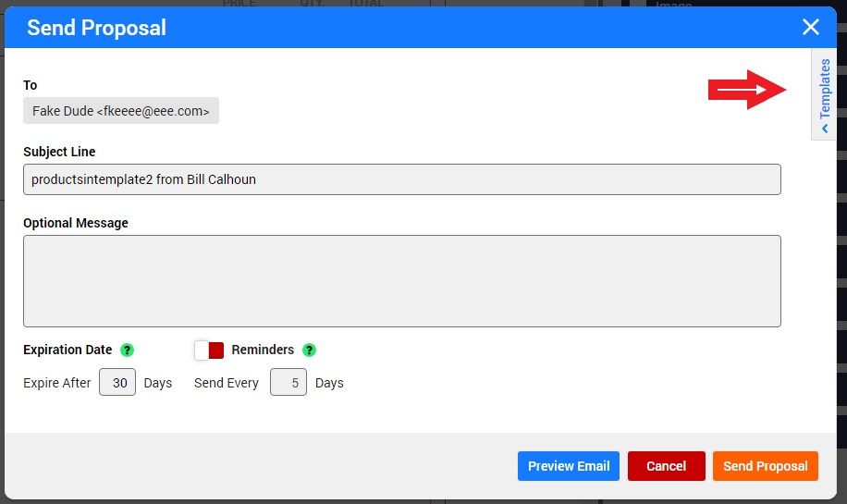Screen dimensions: 847x504
Task: Click inside the Optional Message text area
Action: tap(401, 280)
